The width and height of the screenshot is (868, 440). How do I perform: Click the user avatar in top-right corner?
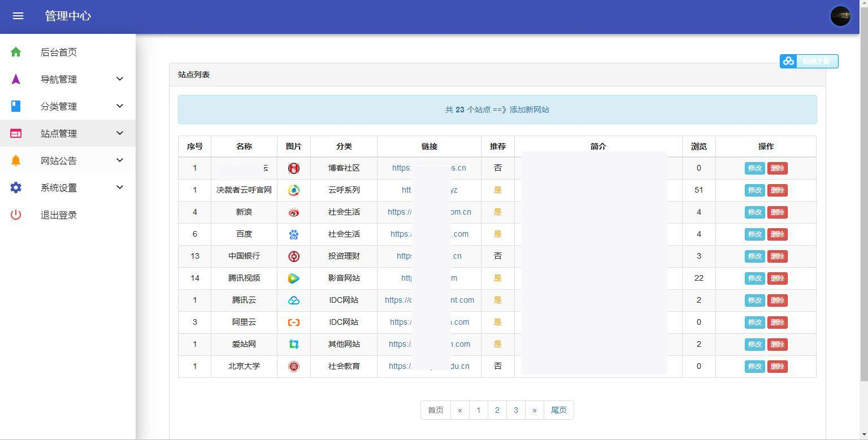point(840,16)
